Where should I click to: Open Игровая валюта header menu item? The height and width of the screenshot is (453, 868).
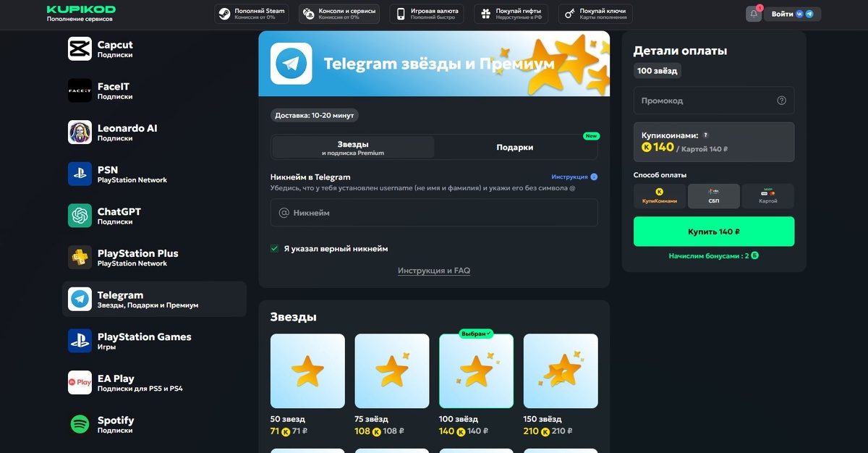point(427,14)
